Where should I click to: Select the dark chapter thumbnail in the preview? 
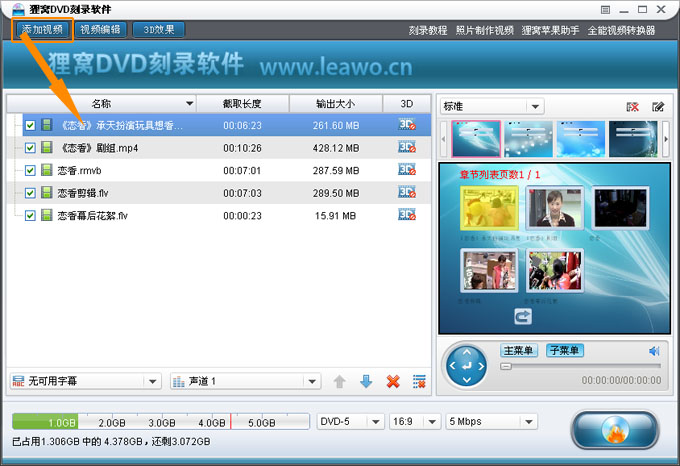pos(620,208)
